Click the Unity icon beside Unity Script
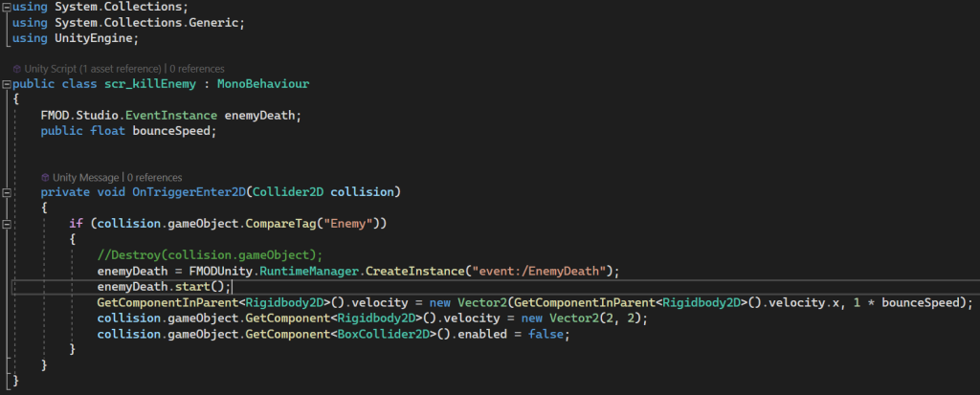The image size is (980, 395). coord(16,69)
